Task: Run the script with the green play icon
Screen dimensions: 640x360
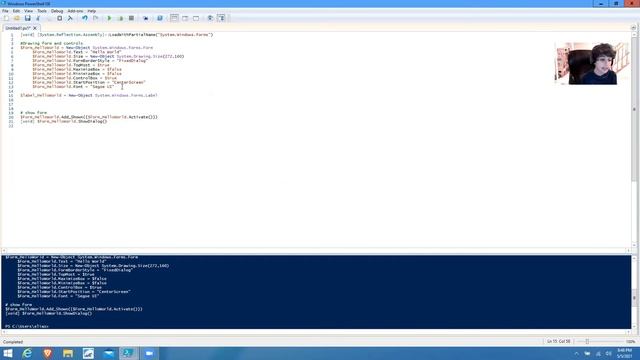Action: 109,18
